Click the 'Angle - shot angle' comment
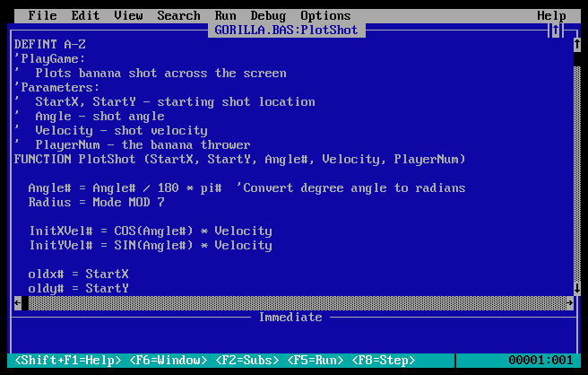588x375 pixels. pos(99,117)
